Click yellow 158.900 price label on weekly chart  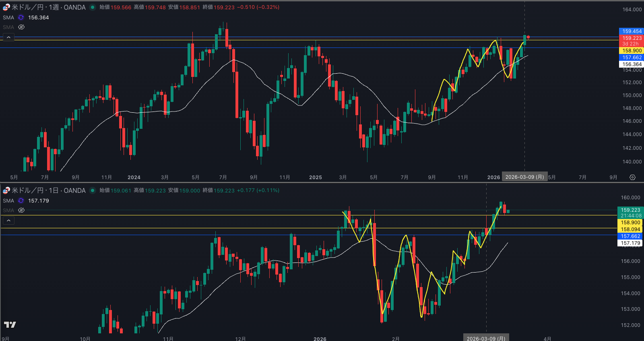click(632, 51)
